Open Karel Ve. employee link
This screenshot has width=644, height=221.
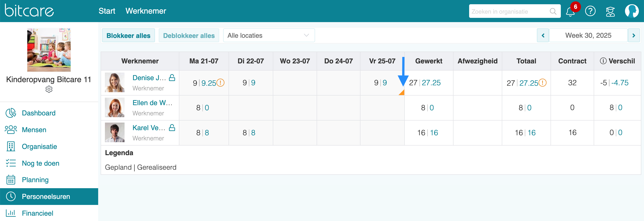point(149,127)
